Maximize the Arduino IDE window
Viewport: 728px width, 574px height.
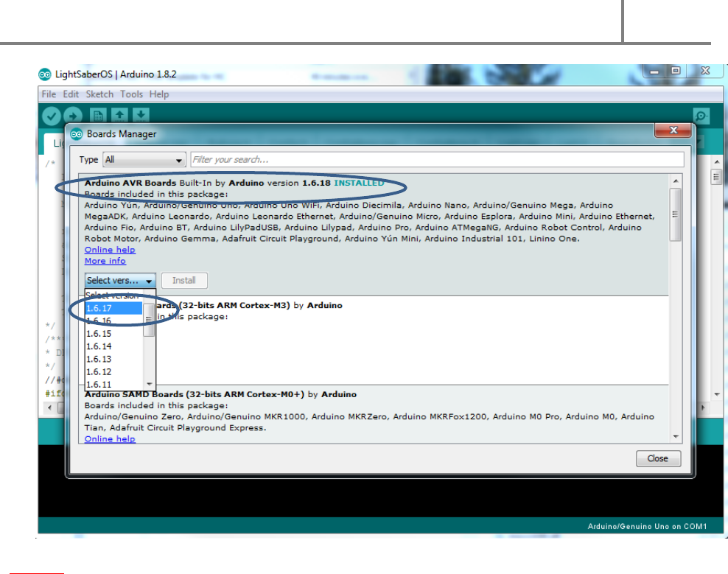pos(676,71)
